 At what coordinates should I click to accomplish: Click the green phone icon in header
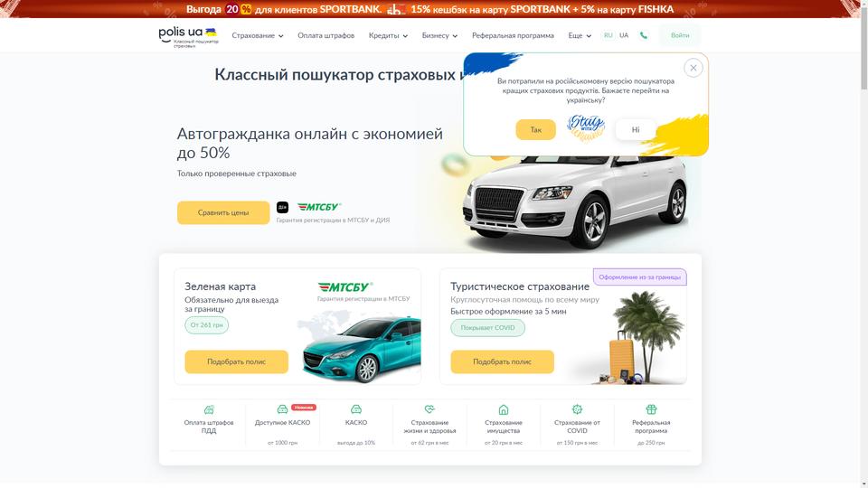coord(643,35)
